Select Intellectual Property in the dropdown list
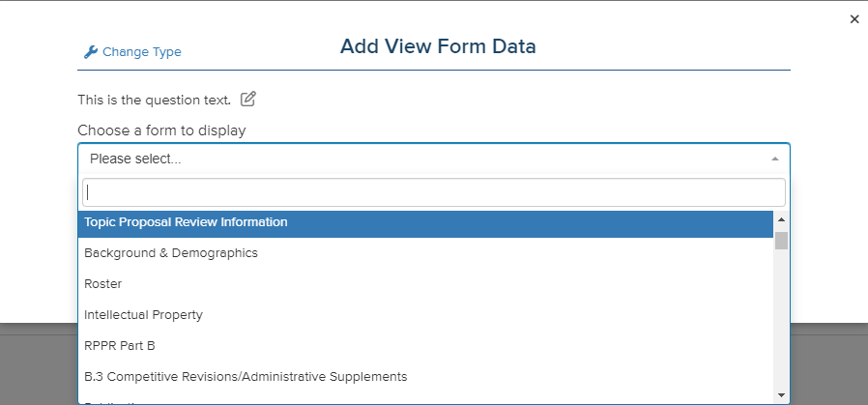This screenshot has height=405, width=868. click(x=425, y=315)
